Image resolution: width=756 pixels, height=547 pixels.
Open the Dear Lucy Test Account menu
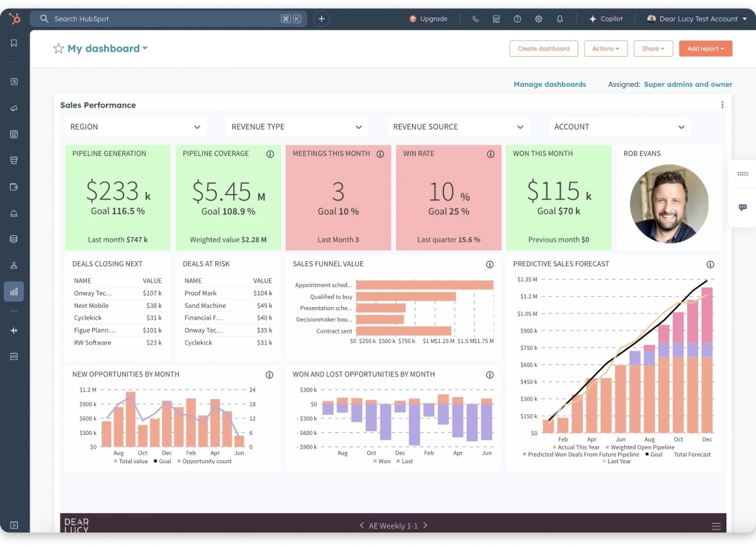coord(697,19)
